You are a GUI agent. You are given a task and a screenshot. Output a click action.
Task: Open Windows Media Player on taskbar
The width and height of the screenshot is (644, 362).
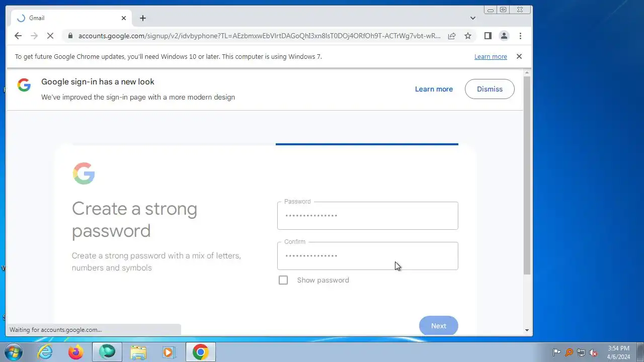(x=169, y=352)
